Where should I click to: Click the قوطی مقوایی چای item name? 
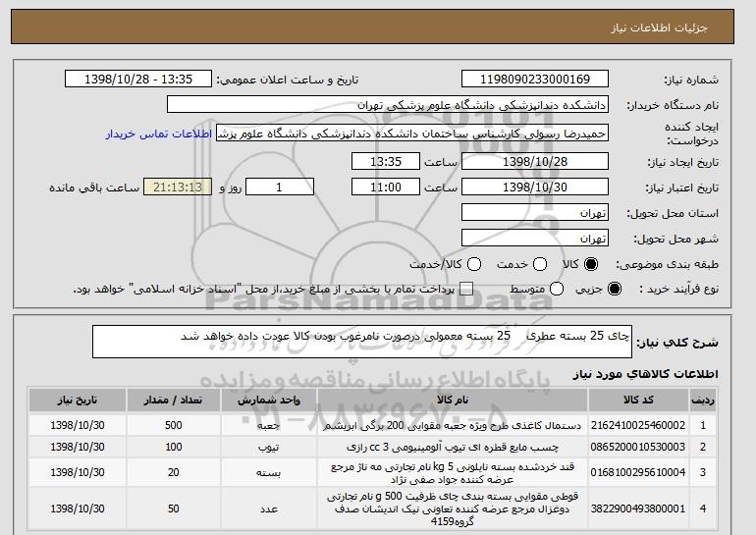pos(453,508)
